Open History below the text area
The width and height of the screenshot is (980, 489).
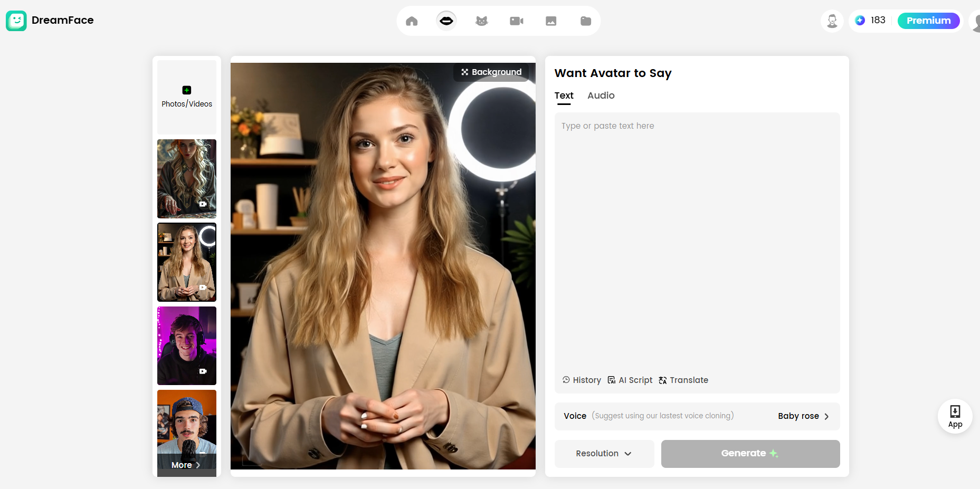pyautogui.click(x=581, y=380)
